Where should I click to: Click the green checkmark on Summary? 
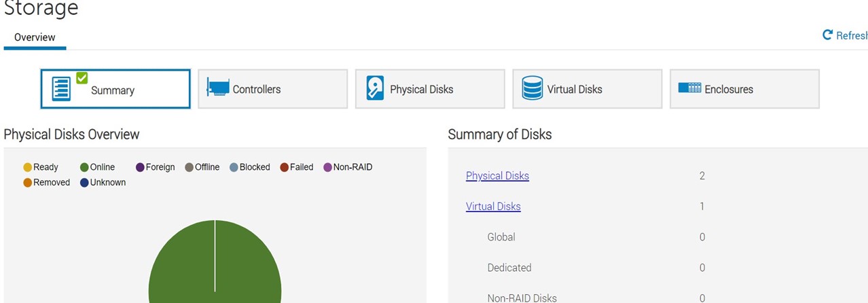pos(82,77)
